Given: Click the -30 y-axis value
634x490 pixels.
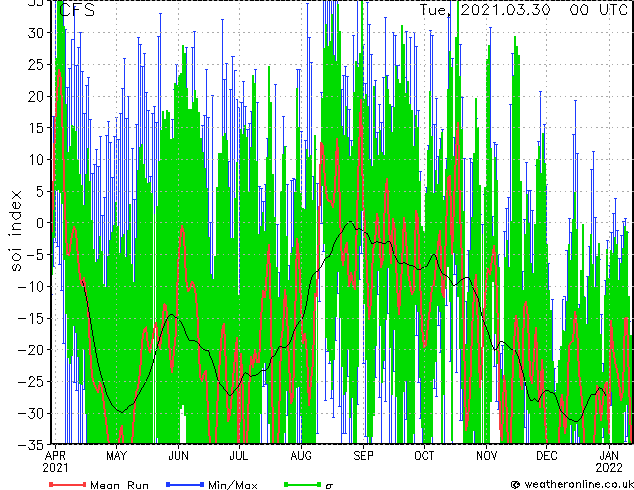Looking at the screenshot, I should click(31, 413).
